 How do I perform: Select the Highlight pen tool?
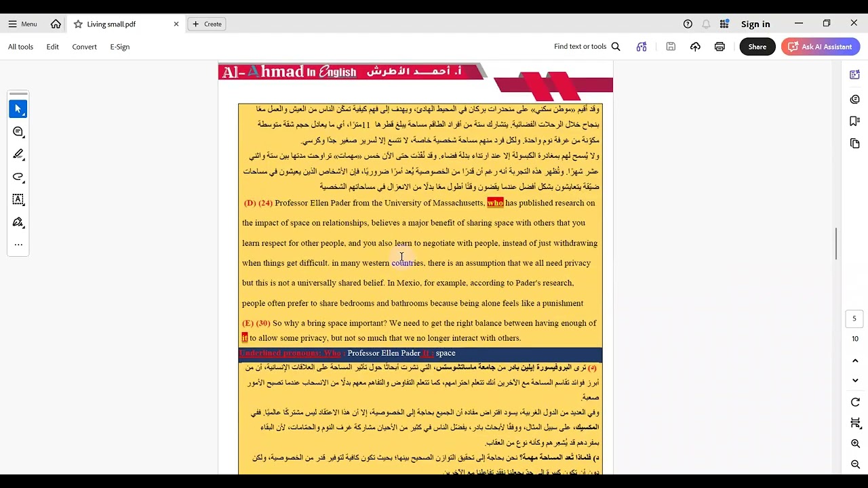(x=18, y=154)
